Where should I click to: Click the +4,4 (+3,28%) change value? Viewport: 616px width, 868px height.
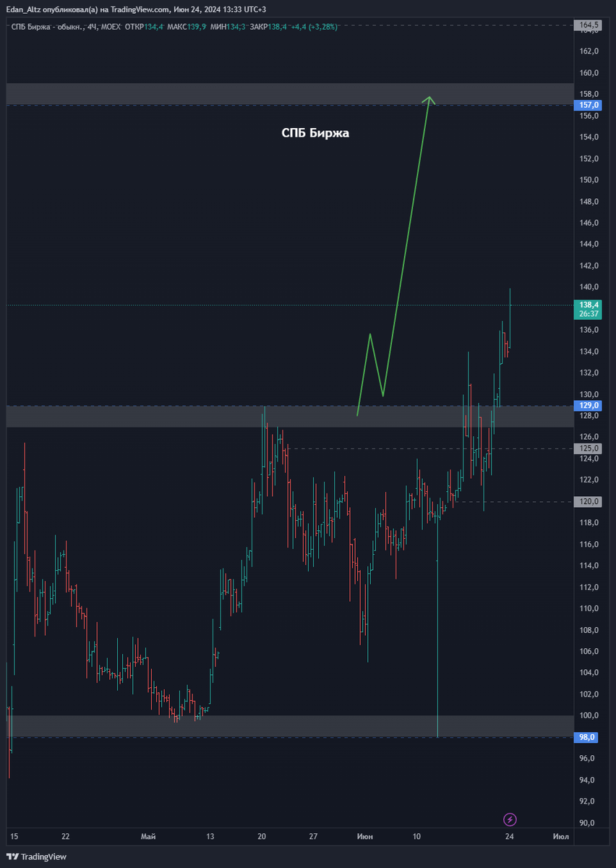tap(315, 27)
